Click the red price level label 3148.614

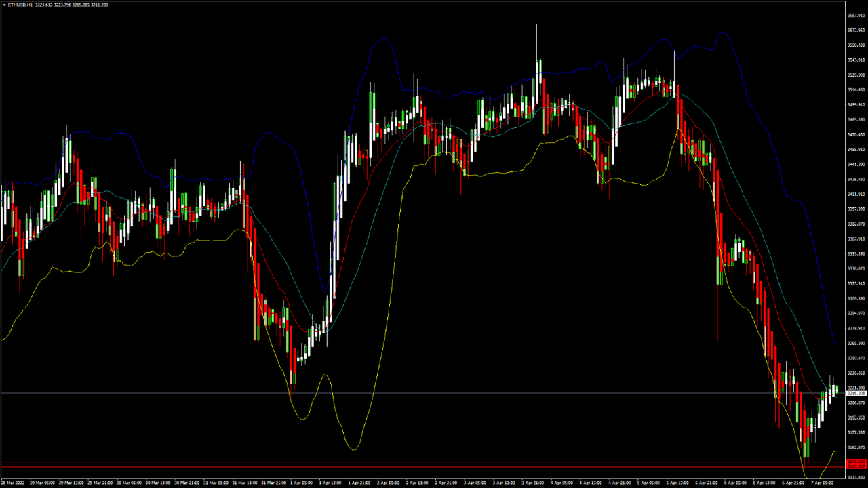tap(856, 462)
